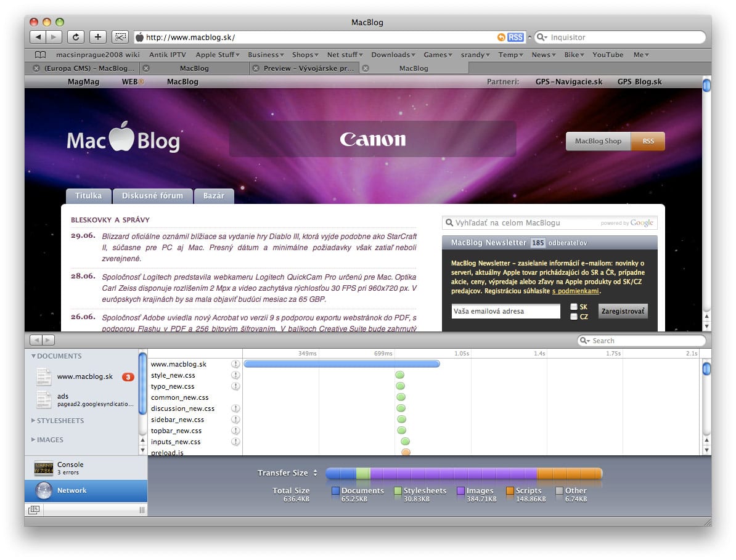Open the Shops bookmarks dropdown

pyautogui.click(x=305, y=54)
